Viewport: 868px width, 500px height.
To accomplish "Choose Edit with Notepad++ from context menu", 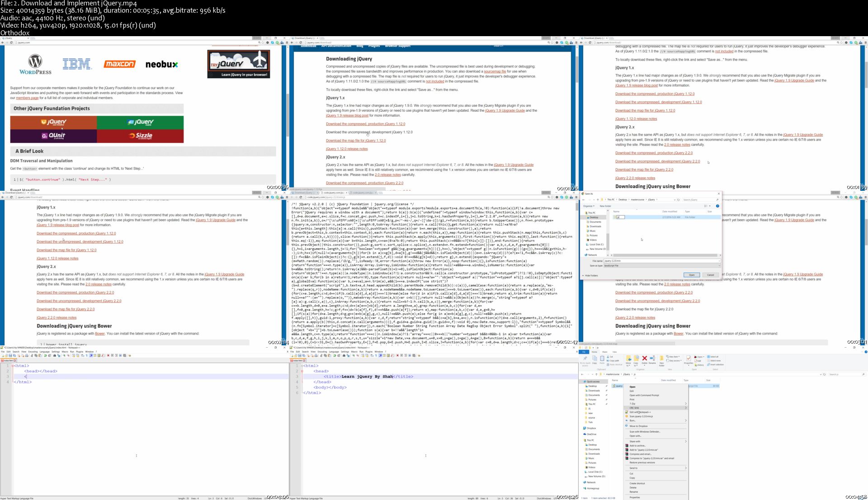I will [640, 412].
